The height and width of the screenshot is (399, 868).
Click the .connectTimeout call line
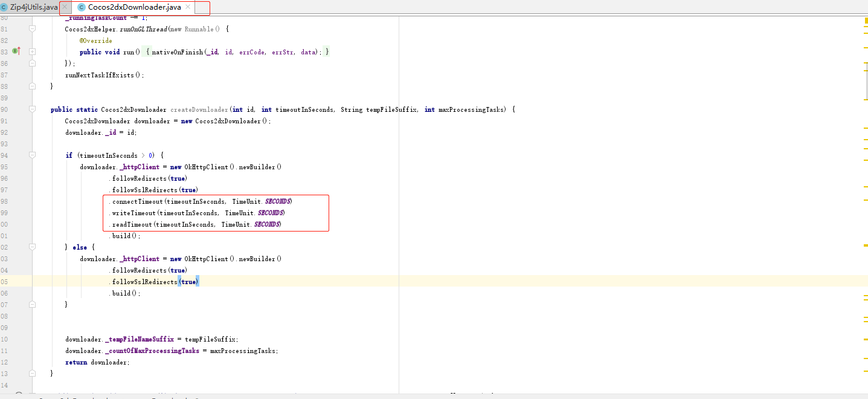(x=201, y=201)
